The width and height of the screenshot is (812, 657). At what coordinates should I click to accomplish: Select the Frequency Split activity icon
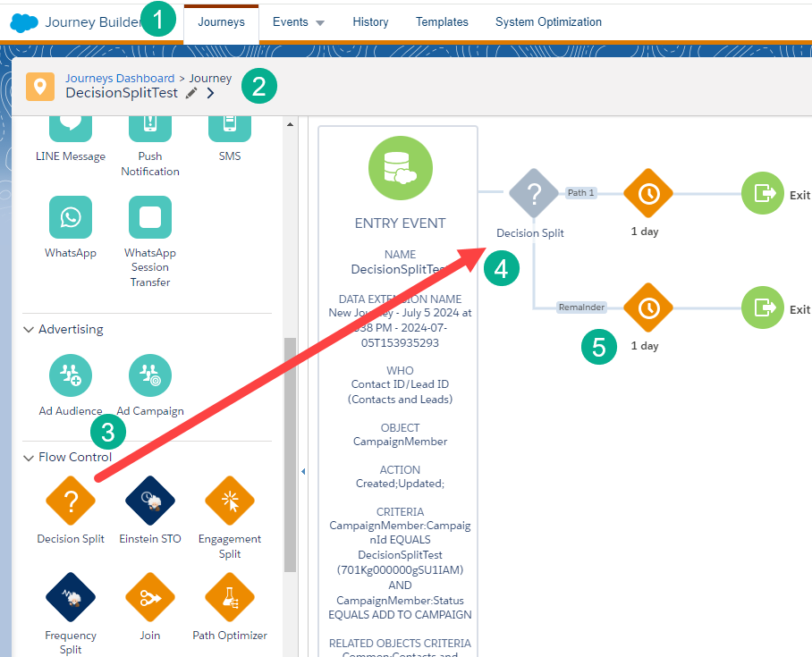[71, 597]
